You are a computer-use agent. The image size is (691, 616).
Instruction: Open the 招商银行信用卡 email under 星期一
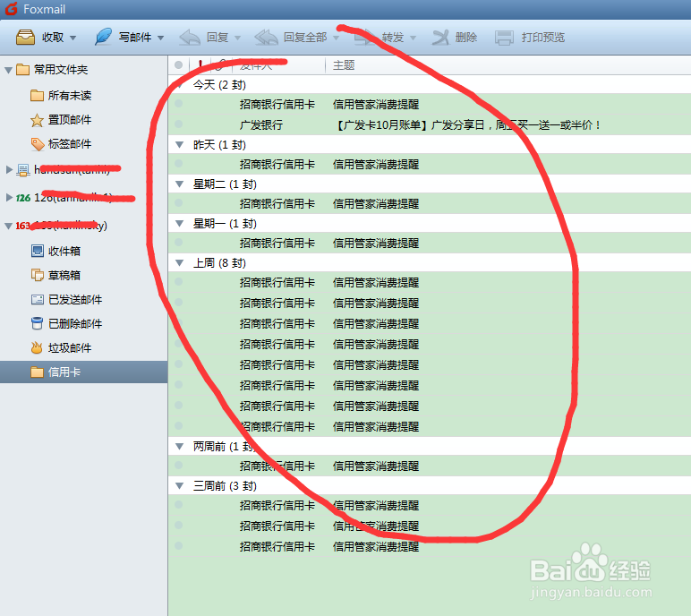[x=277, y=243]
